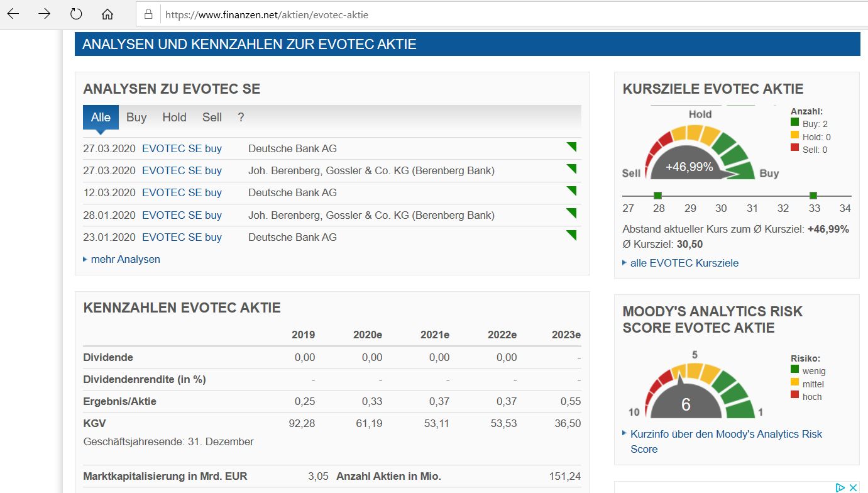Select the Sell analyses tab
Image resolution: width=868 pixels, height=493 pixels.
point(212,117)
